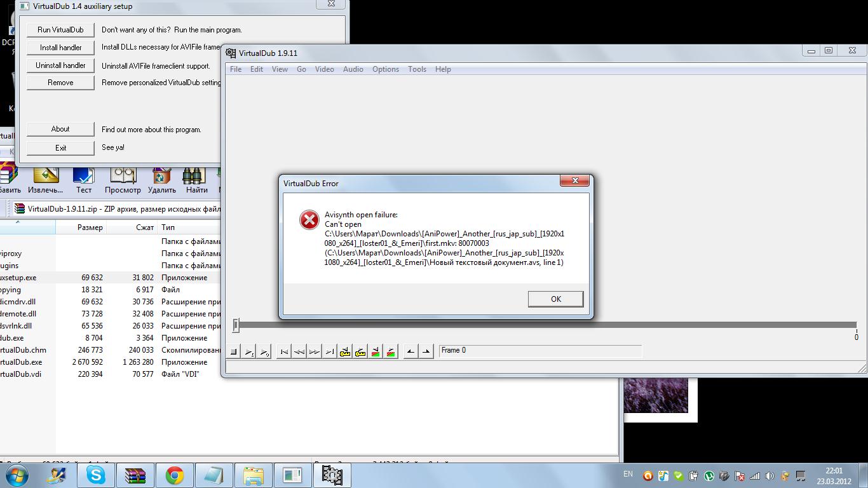Click the Frame 0 position field
Screen dimensions: 868x488
coord(540,351)
